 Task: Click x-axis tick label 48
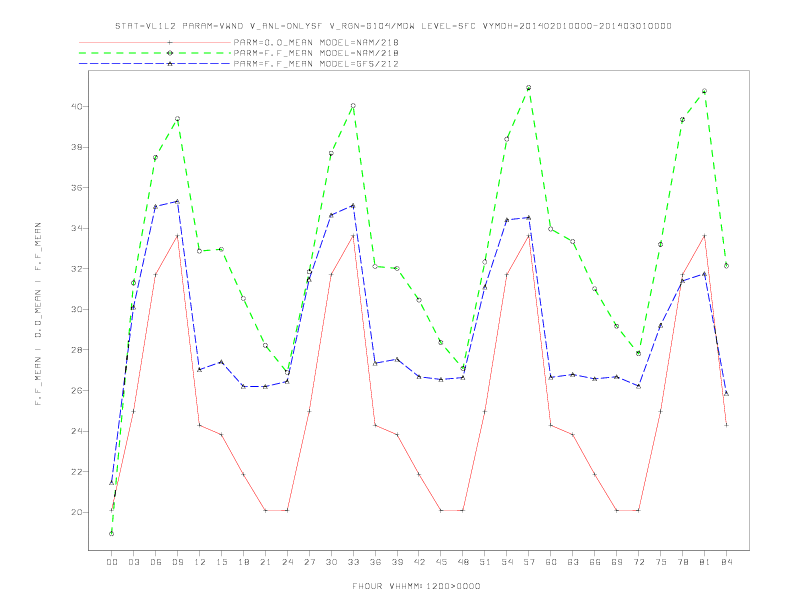463,562
